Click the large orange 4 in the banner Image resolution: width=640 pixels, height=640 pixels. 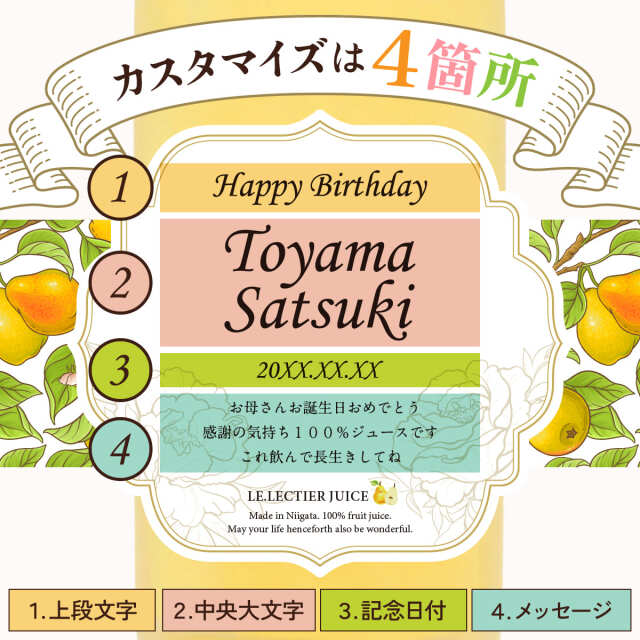click(x=395, y=58)
